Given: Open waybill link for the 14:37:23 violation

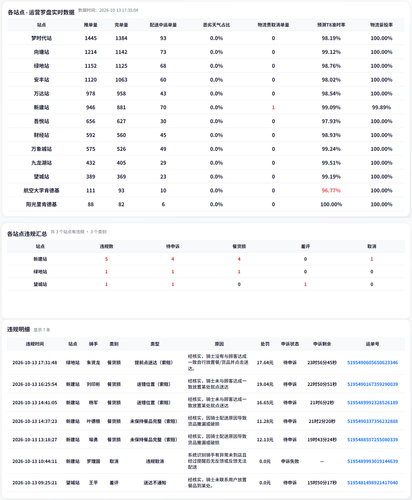Looking at the screenshot, I should (x=372, y=421).
